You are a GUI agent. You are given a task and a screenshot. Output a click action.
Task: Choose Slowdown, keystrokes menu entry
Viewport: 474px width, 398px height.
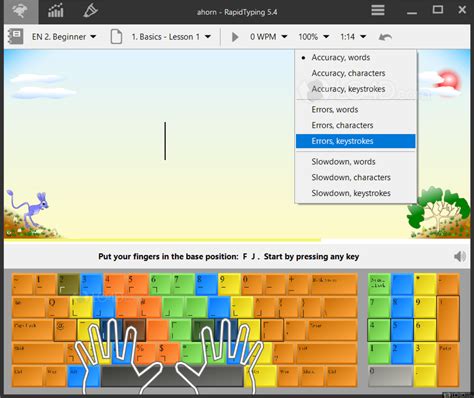pos(356,193)
